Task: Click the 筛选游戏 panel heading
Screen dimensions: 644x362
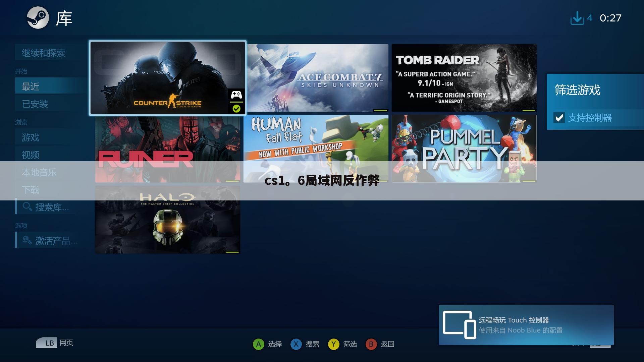Action: tap(577, 90)
